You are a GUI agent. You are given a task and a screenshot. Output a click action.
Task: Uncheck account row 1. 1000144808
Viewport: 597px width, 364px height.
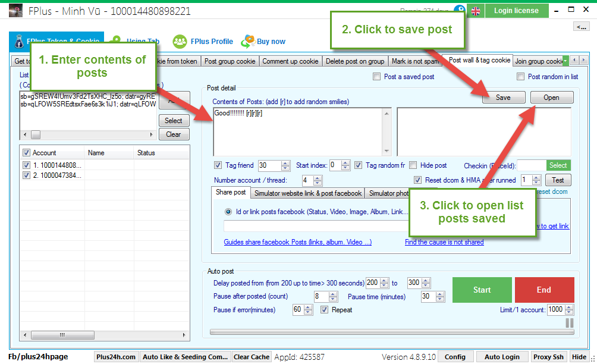pyautogui.click(x=26, y=165)
